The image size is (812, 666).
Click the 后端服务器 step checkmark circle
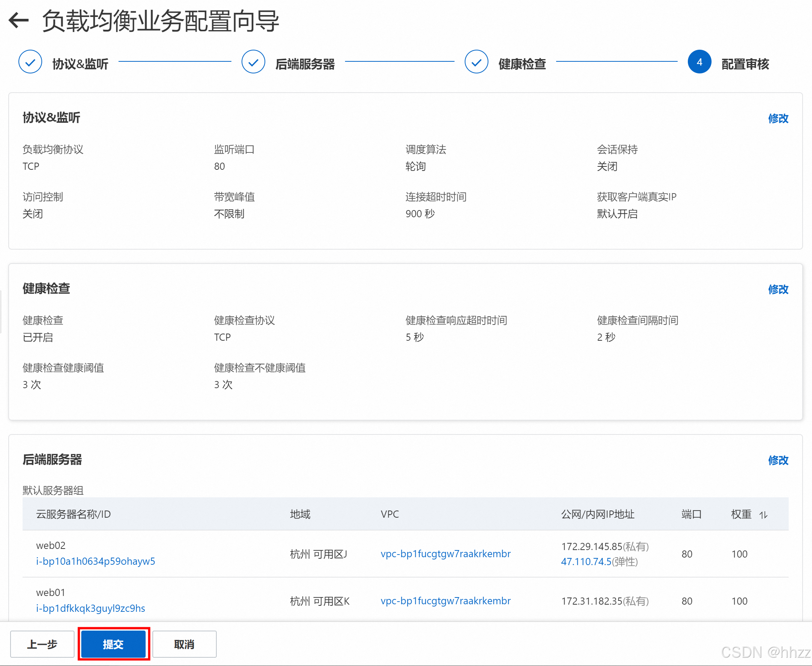pos(253,62)
